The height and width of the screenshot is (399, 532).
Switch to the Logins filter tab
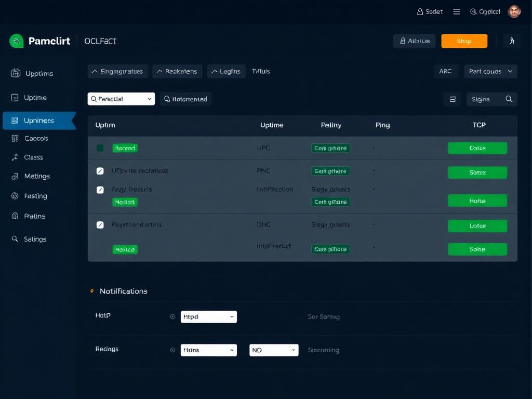tap(226, 71)
